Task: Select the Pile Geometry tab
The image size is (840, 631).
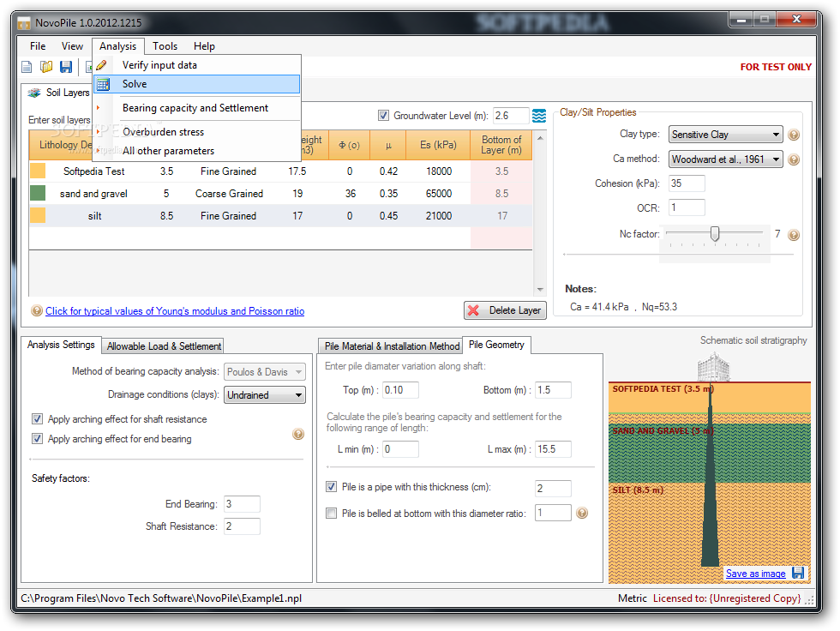Action: click(x=496, y=345)
